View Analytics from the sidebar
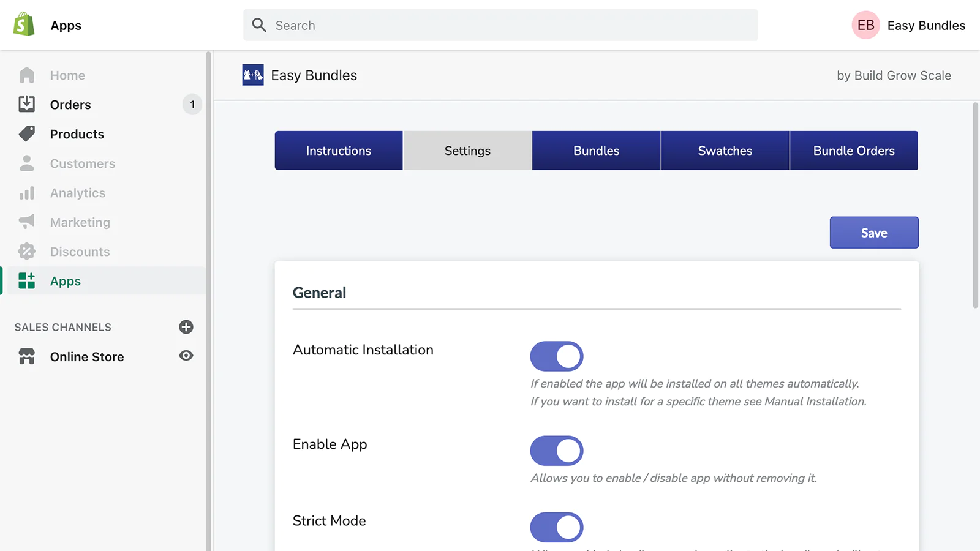Image resolution: width=980 pixels, height=551 pixels. pyautogui.click(x=77, y=193)
